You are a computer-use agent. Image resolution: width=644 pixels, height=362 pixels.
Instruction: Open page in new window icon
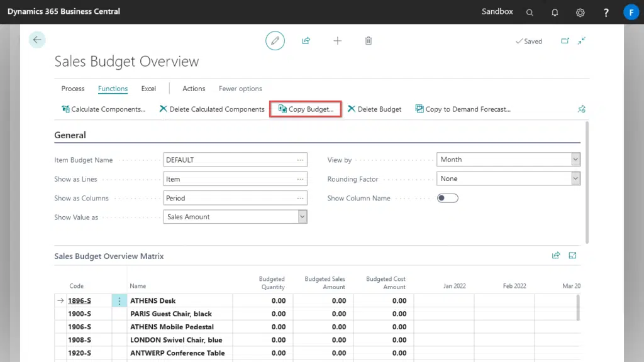click(x=565, y=41)
